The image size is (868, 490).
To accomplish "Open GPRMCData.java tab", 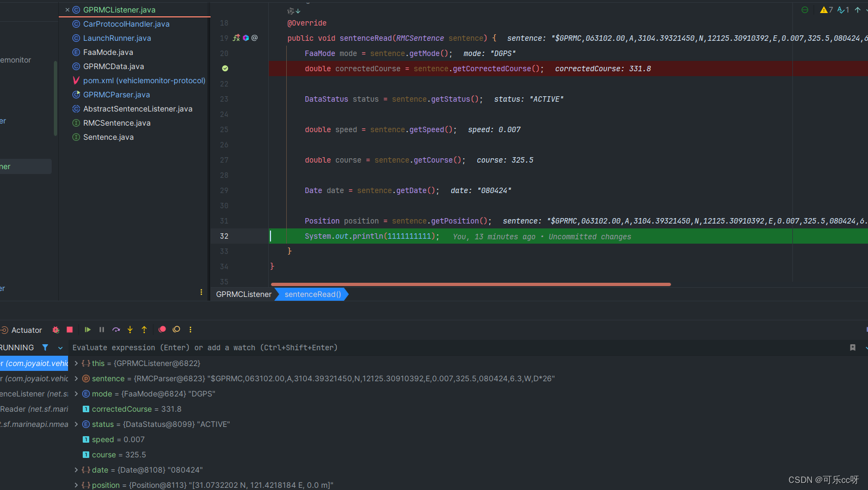I will coord(113,66).
